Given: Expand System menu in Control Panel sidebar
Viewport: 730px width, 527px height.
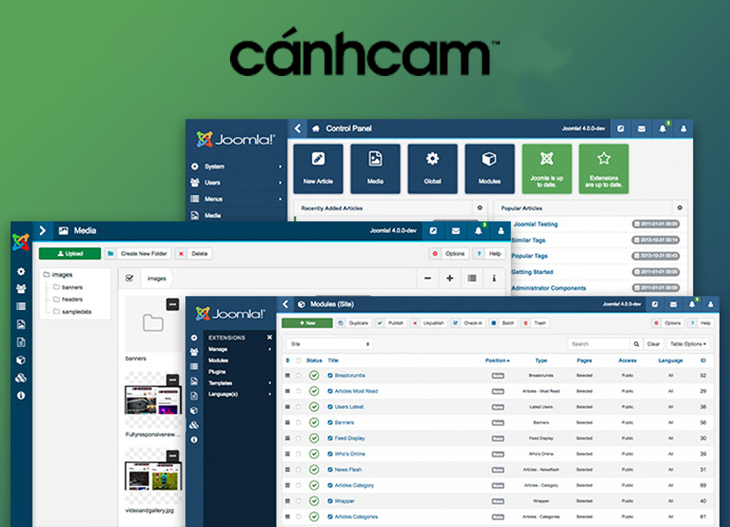Looking at the screenshot, I should 237,166.
